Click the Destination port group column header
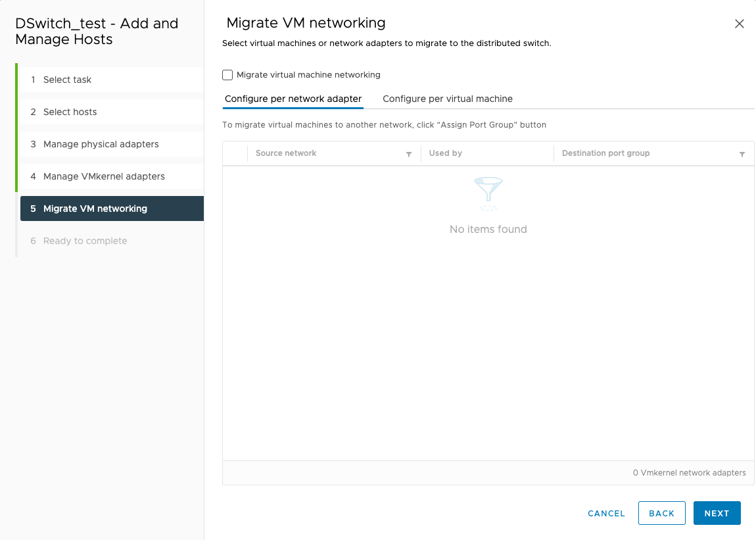This screenshot has width=756, height=540. [x=605, y=153]
